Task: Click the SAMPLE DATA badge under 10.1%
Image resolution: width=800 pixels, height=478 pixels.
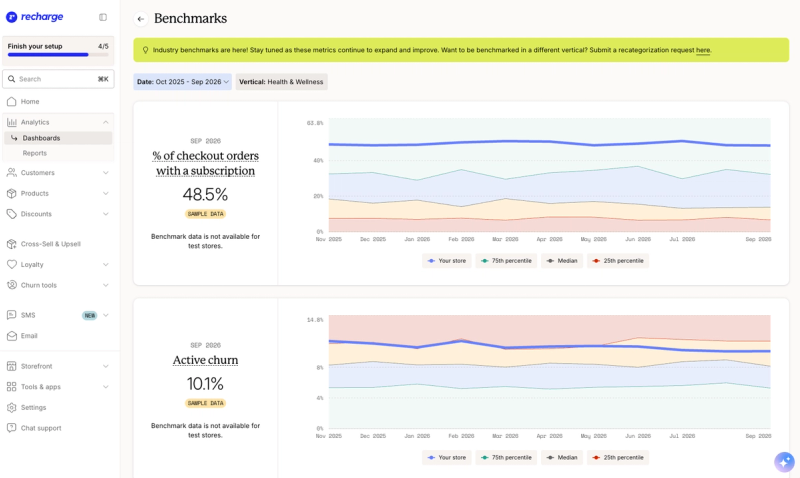Action: pyautogui.click(x=205, y=403)
